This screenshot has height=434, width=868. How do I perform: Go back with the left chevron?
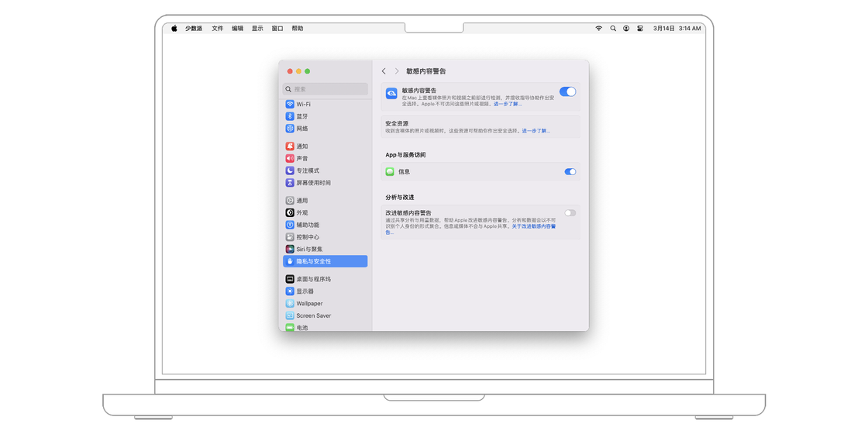click(384, 71)
